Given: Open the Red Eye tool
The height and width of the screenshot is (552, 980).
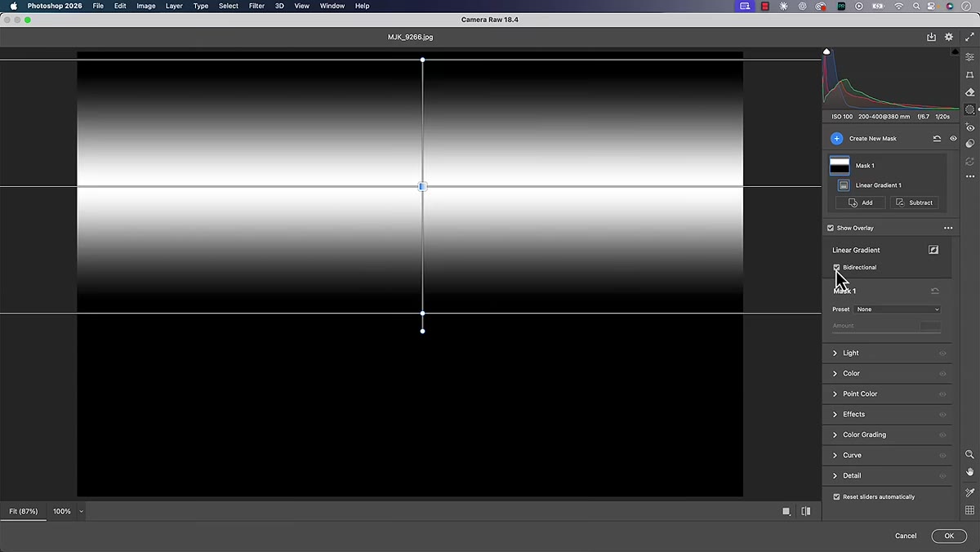Looking at the screenshot, I should coord(969,127).
